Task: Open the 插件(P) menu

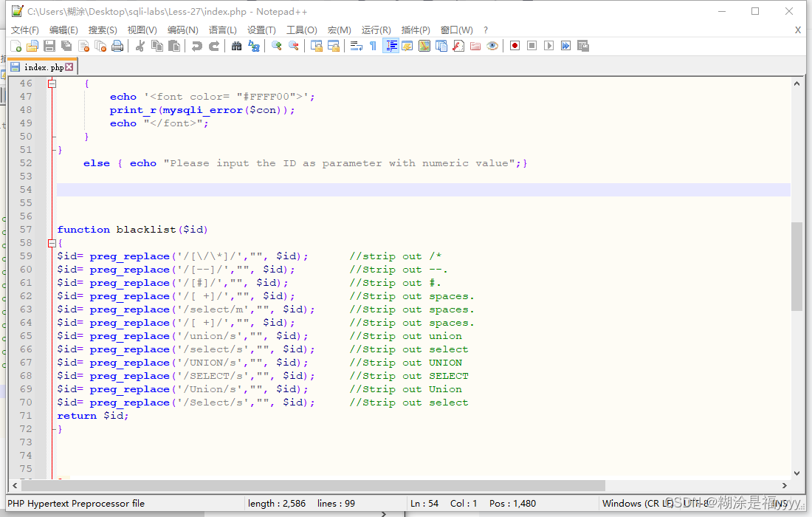Action: point(416,30)
